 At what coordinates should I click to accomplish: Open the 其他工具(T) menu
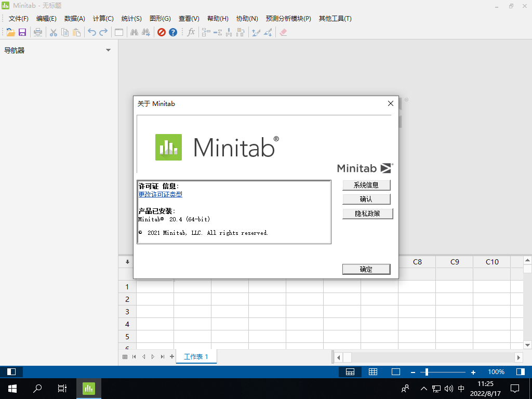[335, 19]
